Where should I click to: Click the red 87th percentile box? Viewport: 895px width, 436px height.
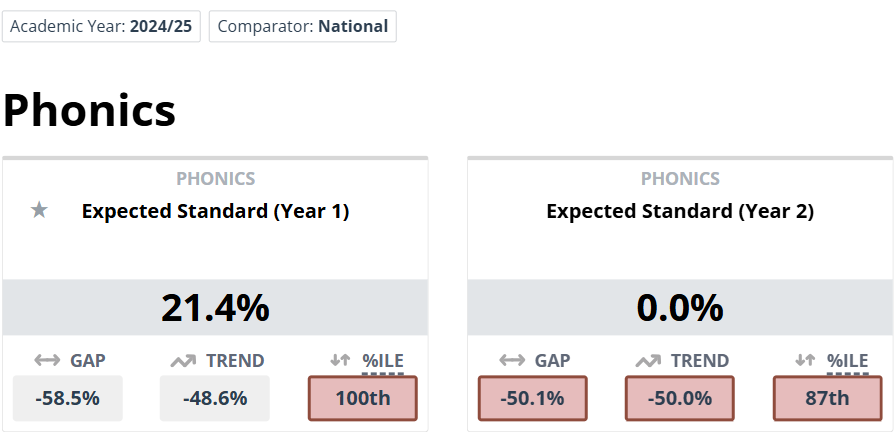click(x=827, y=398)
